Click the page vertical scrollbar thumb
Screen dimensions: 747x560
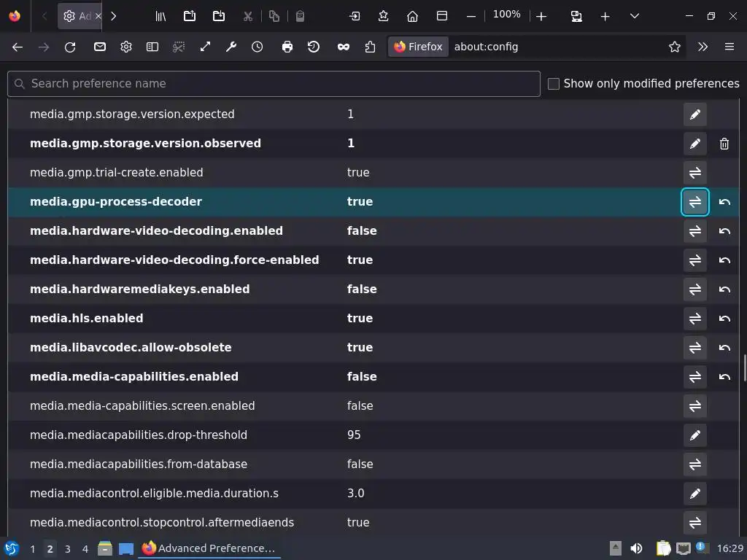(744, 368)
